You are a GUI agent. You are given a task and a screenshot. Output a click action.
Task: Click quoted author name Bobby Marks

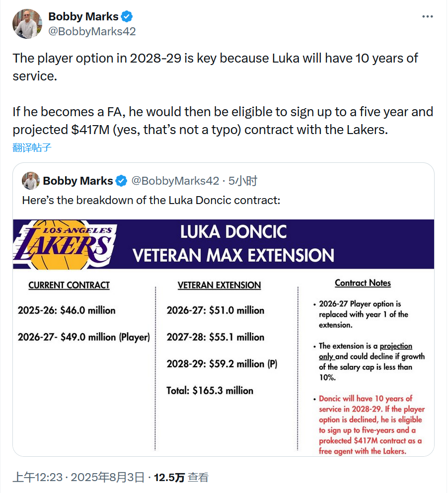[x=77, y=181]
